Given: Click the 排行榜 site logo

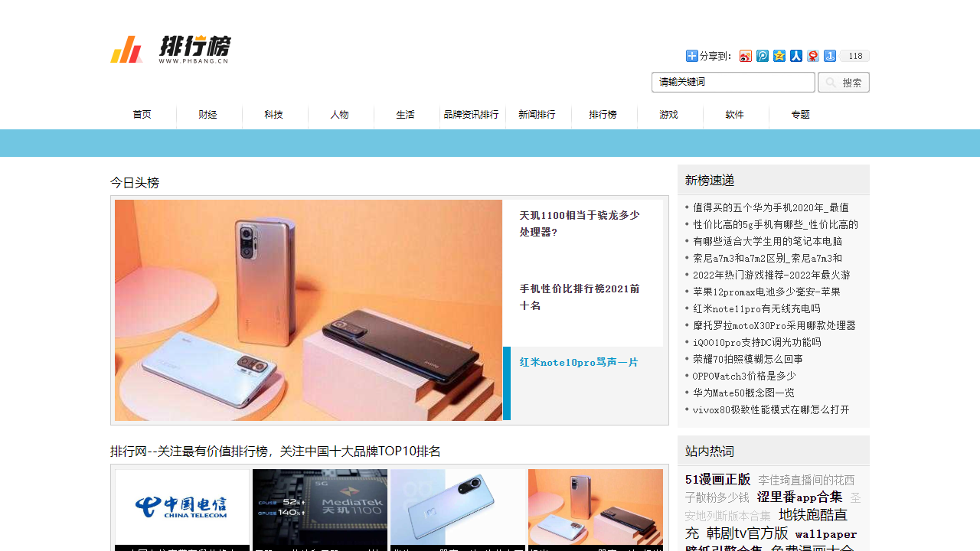Looking at the screenshot, I should click(x=171, y=49).
